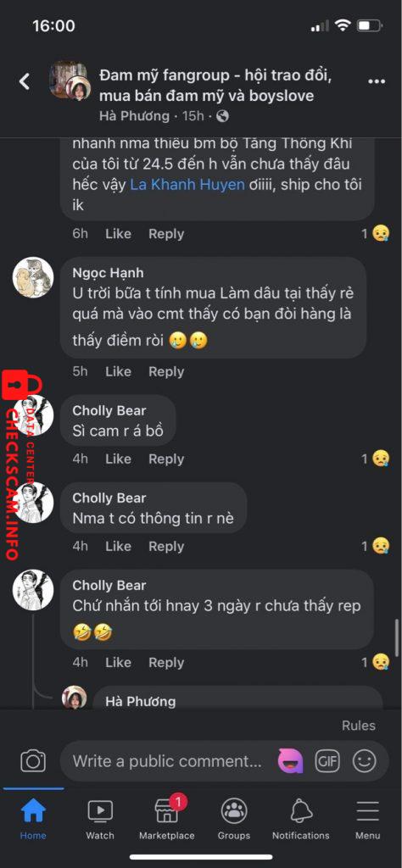View sad reaction on "Nma t có thông tin" comment
The width and height of the screenshot is (402, 868).
coord(376,546)
